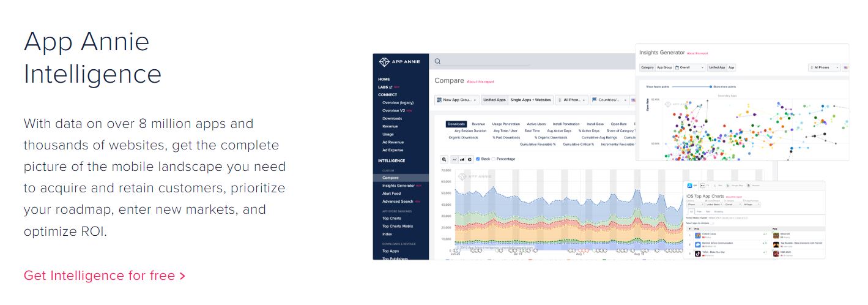
Task: Click the Show more points slider handle
Action: tap(710, 87)
